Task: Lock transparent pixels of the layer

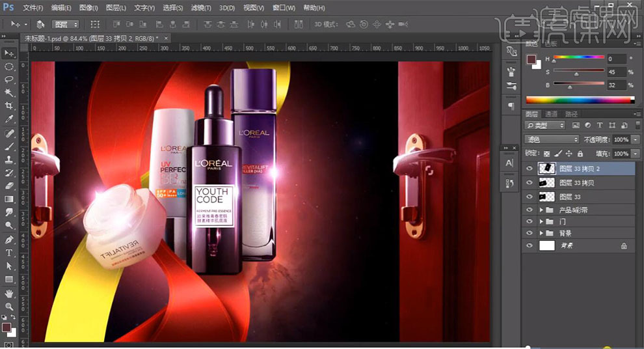Action: tap(546, 153)
